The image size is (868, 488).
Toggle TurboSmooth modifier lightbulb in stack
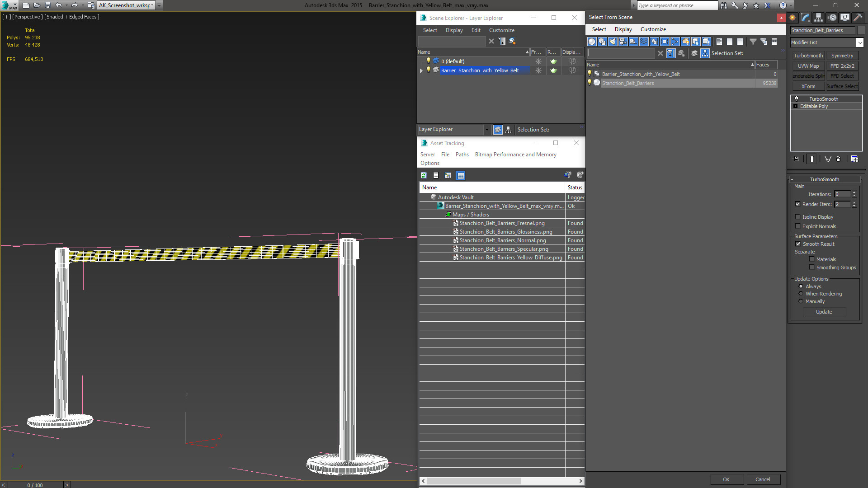coord(796,99)
